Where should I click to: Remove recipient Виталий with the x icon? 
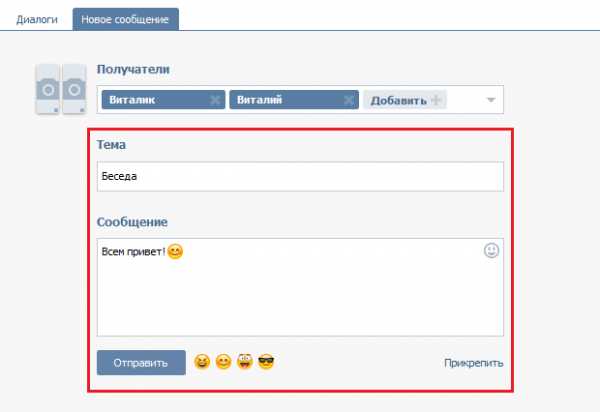point(349,100)
